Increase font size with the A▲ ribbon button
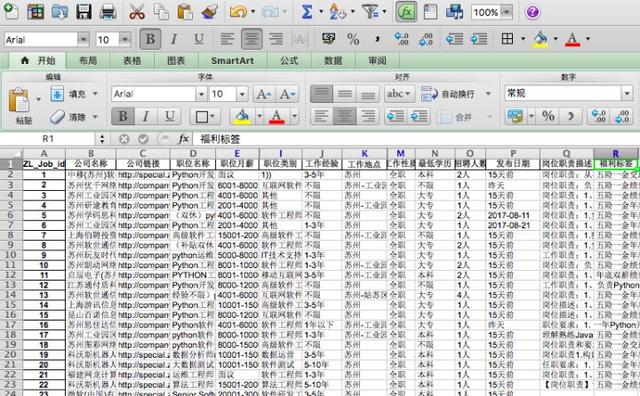Screen dimensions: 640x396 (x=264, y=94)
